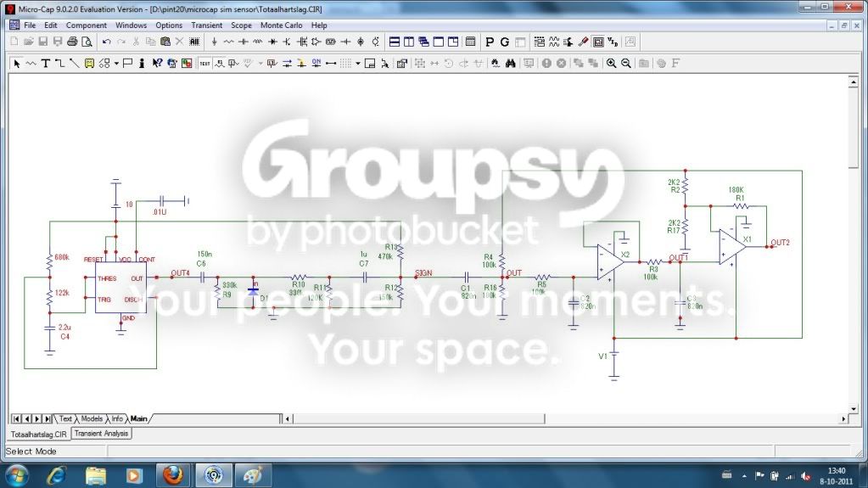The width and height of the screenshot is (868, 488).
Task: Place a Battery component
Action: point(345,42)
